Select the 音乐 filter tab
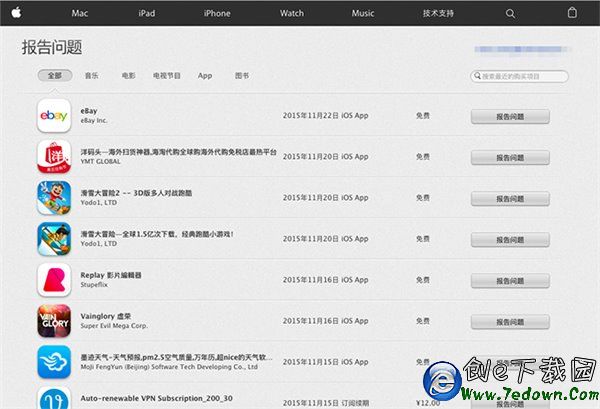The width and height of the screenshot is (600, 409). tap(91, 75)
